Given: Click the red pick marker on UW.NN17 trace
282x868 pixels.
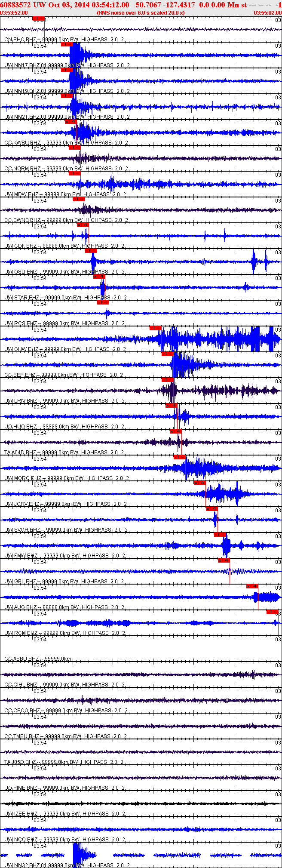Looking at the screenshot, I should pyautogui.click(x=67, y=44).
